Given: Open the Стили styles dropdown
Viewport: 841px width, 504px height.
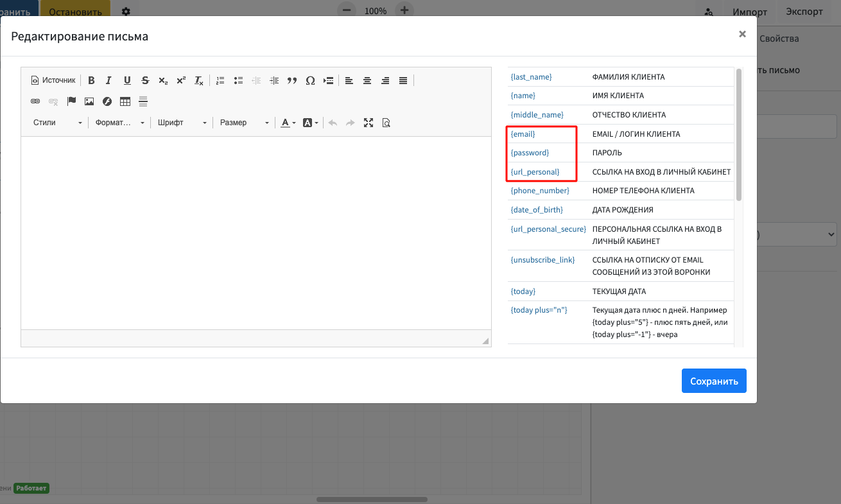Looking at the screenshot, I should pyautogui.click(x=57, y=123).
